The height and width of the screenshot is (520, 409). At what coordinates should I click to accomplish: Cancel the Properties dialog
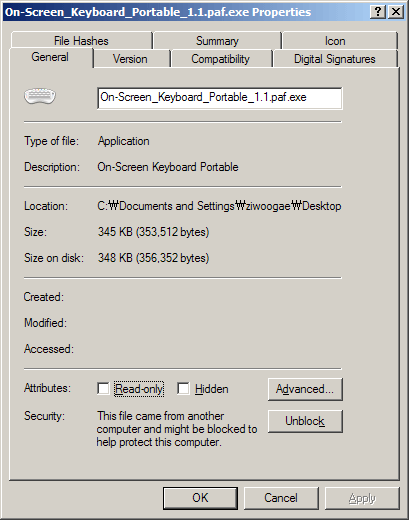(x=281, y=498)
